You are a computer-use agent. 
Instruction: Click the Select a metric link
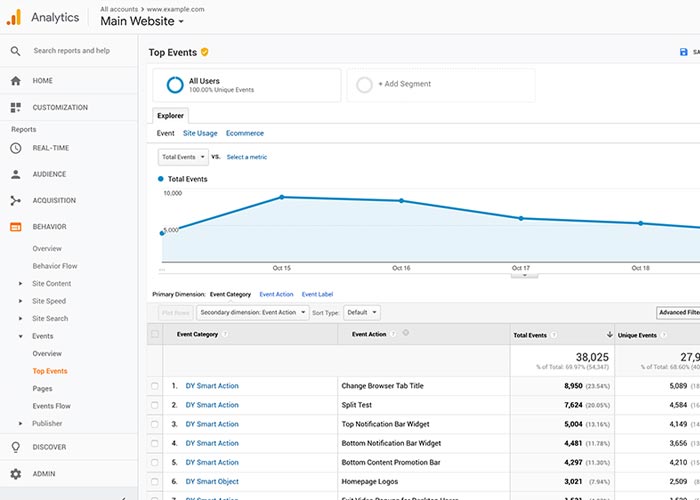point(247,157)
